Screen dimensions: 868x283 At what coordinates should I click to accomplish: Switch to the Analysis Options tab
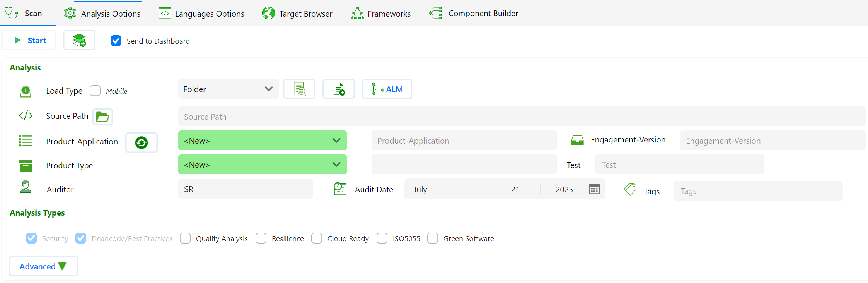(102, 14)
